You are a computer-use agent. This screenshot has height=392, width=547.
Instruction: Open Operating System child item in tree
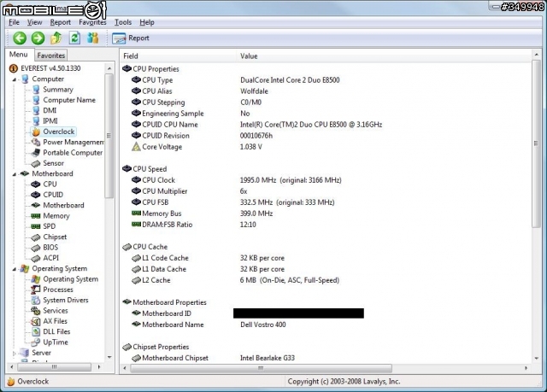pyautogui.click(x=70, y=279)
